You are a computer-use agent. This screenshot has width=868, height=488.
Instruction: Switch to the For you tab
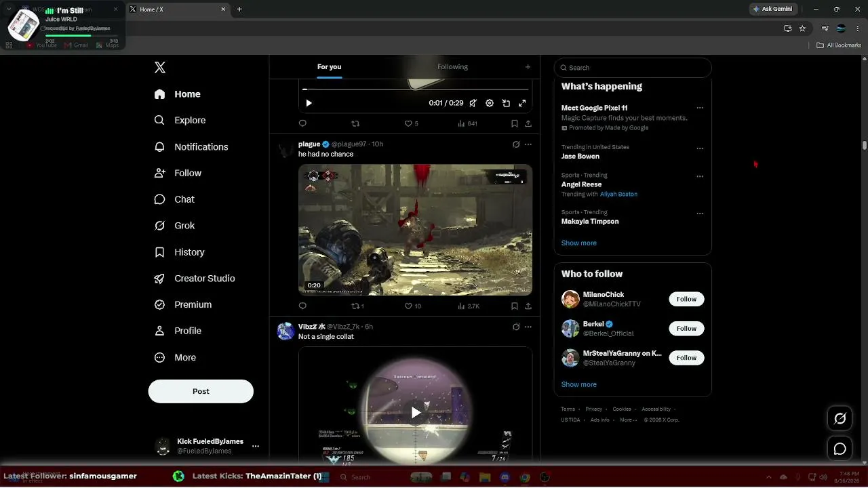pos(330,67)
